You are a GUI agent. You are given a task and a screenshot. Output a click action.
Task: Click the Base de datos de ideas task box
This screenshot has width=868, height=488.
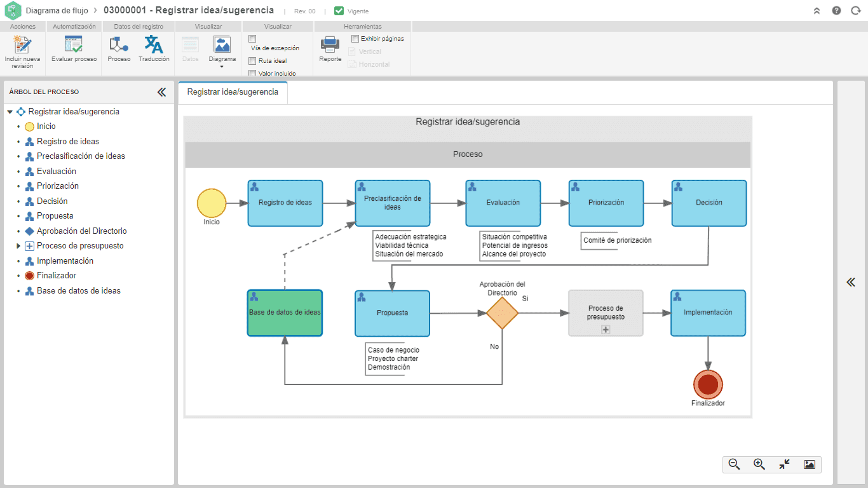click(285, 313)
